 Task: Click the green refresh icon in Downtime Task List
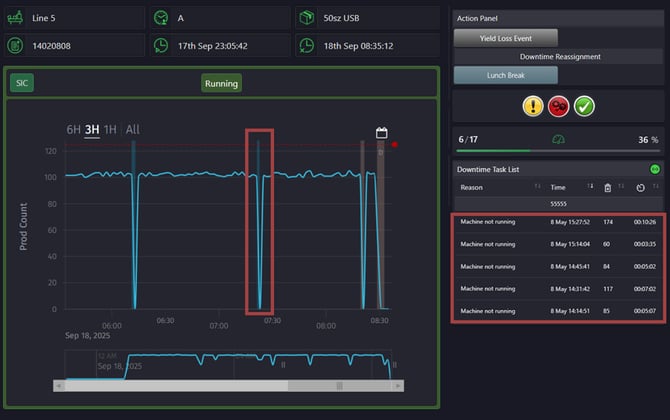pyautogui.click(x=655, y=169)
